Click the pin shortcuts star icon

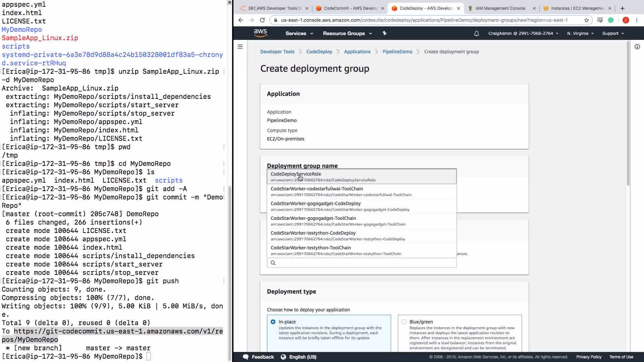pyautogui.click(x=384, y=33)
